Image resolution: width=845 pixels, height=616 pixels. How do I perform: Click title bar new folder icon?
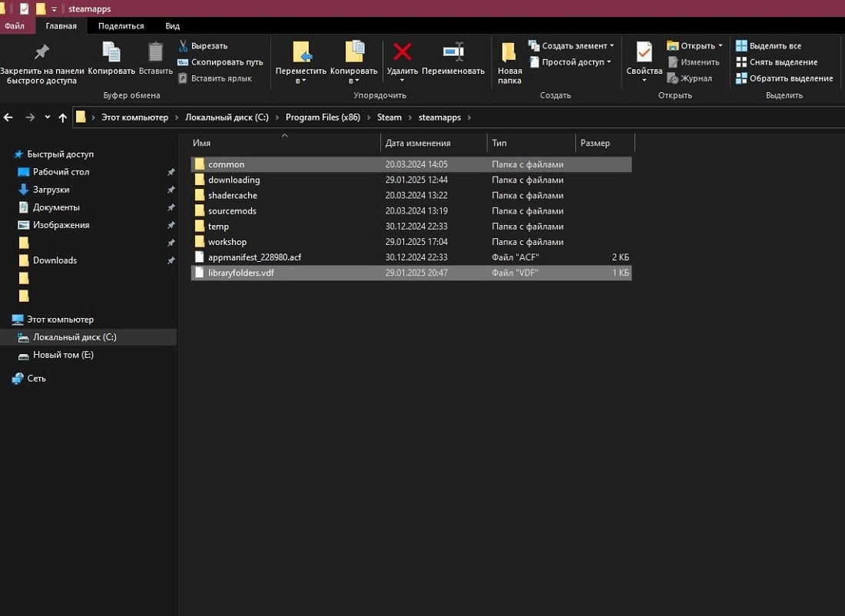(x=41, y=8)
